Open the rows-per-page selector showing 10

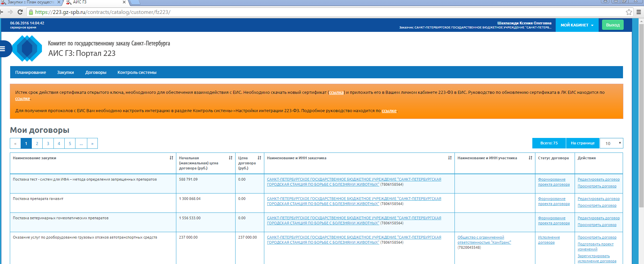point(611,143)
